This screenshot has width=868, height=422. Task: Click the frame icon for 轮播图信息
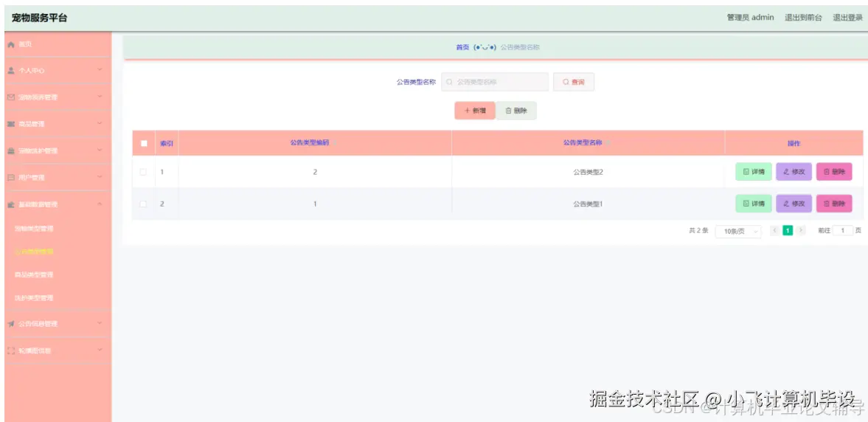[x=10, y=350]
